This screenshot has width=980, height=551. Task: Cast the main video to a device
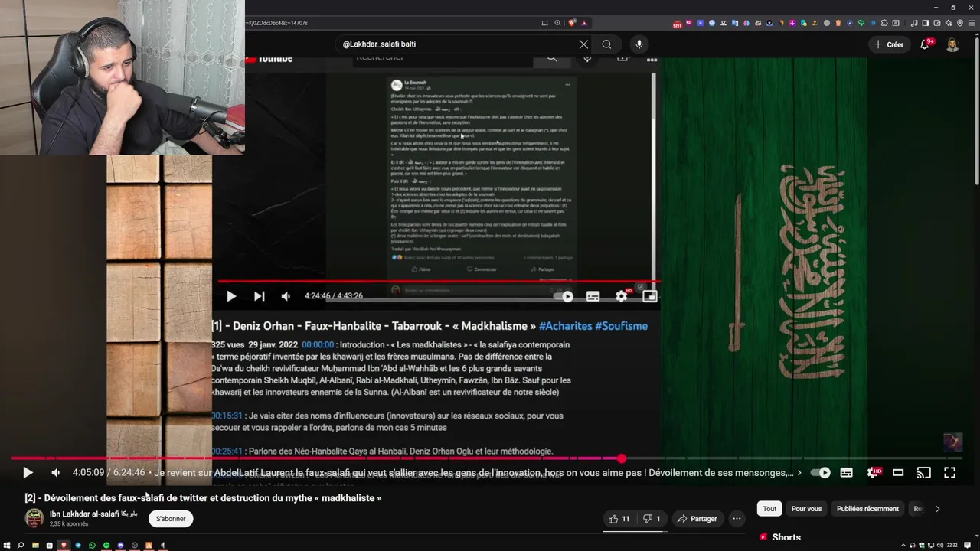pyautogui.click(x=924, y=473)
